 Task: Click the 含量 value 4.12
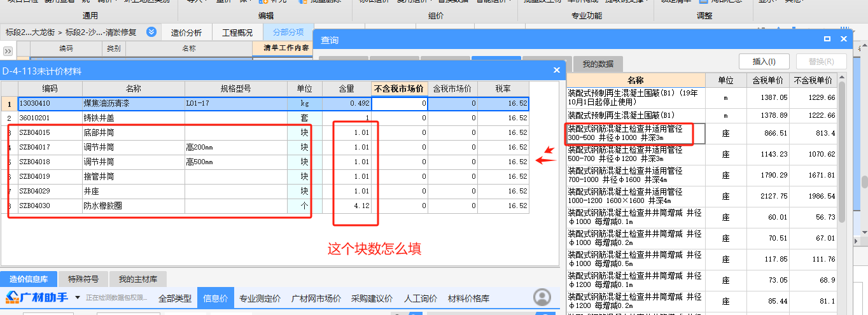point(347,206)
